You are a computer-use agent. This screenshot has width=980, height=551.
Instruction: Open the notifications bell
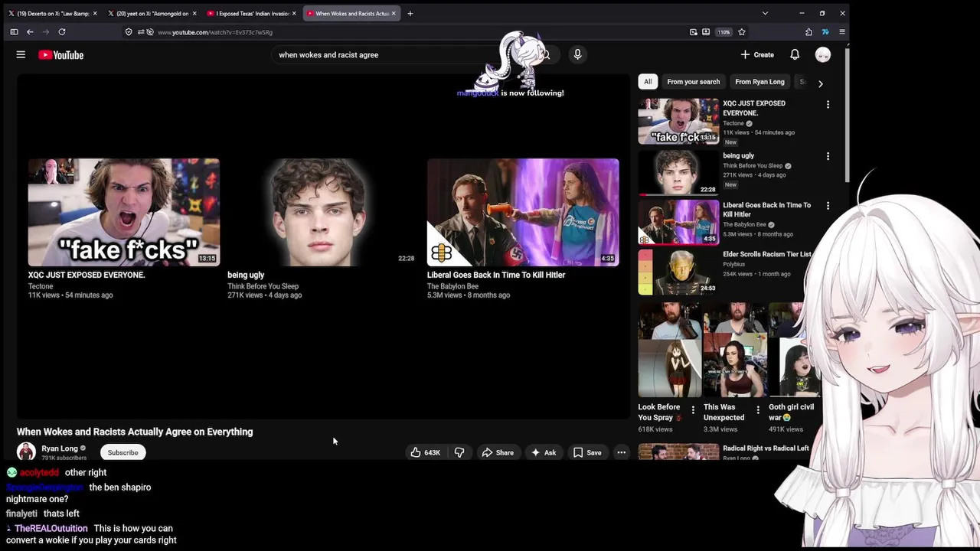click(795, 55)
